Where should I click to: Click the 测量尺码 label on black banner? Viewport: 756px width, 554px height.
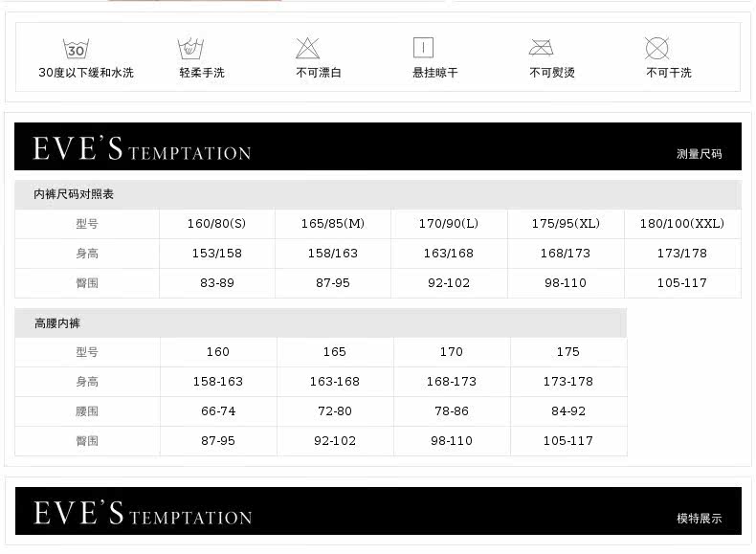coord(699,153)
